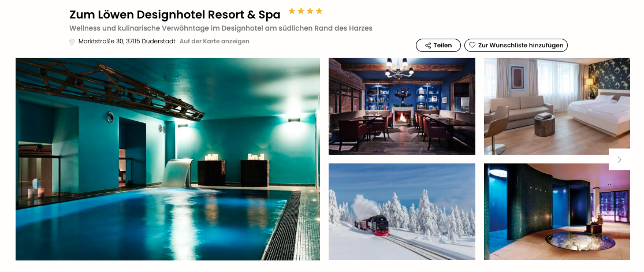Screen dimensions: 644x272
Task: Click the location pin icon before the address
Action: pyautogui.click(x=72, y=42)
